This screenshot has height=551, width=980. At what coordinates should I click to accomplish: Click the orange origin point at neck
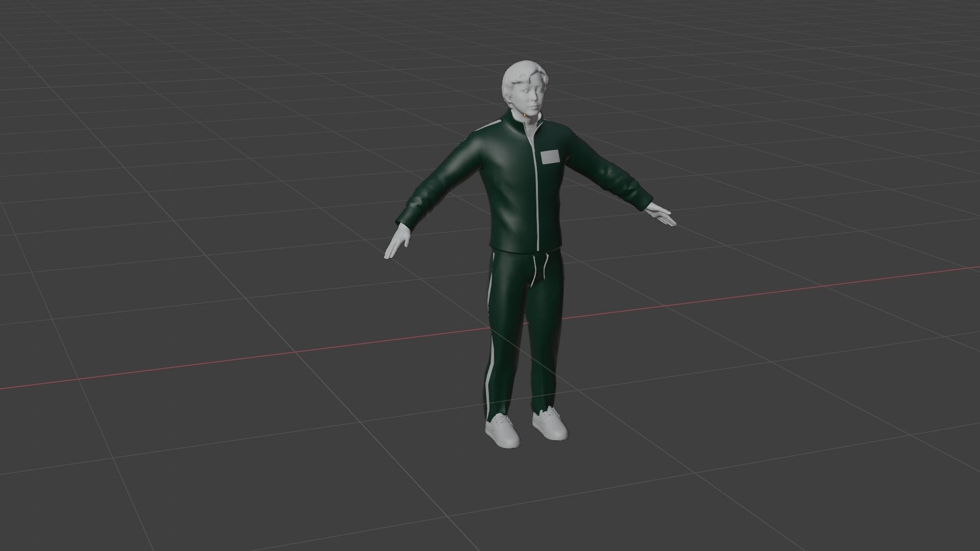(x=524, y=115)
